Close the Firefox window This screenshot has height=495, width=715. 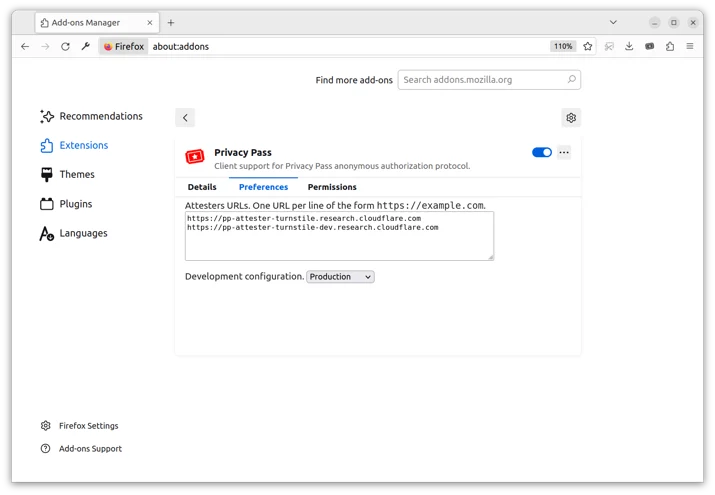(x=693, y=22)
